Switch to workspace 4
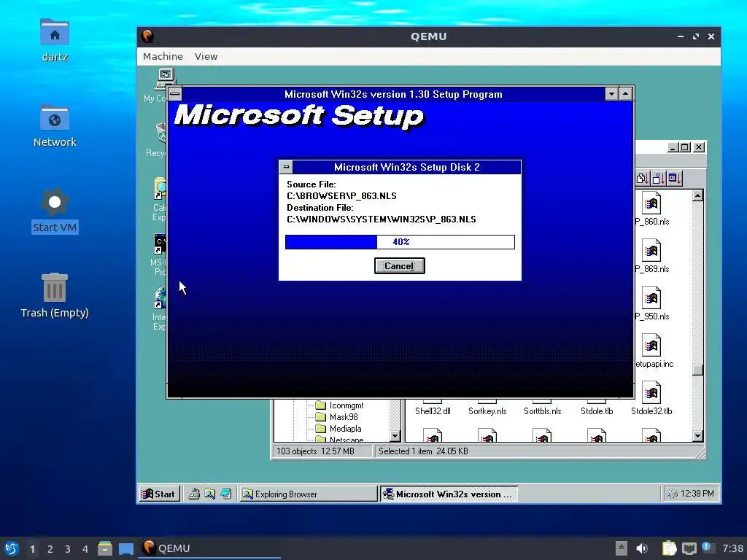This screenshot has width=747, height=560. pyautogui.click(x=85, y=549)
